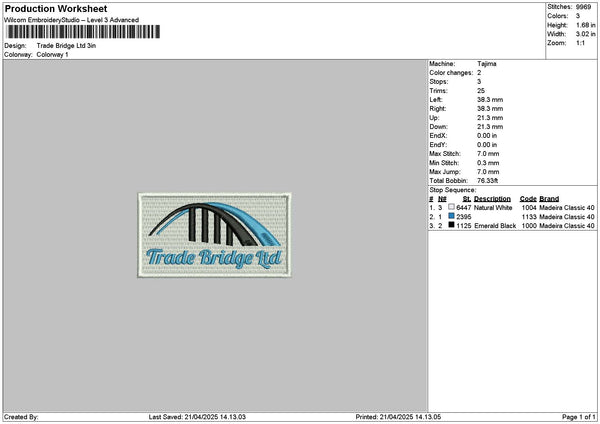Click the stitch count 6447 in row 1
This screenshot has height=424, width=600.
[464, 207]
